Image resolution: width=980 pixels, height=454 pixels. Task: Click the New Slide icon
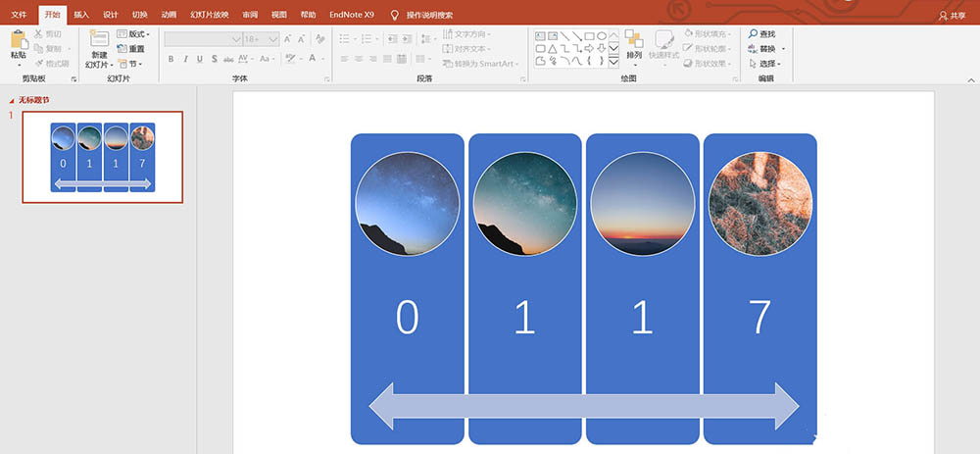(99, 39)
